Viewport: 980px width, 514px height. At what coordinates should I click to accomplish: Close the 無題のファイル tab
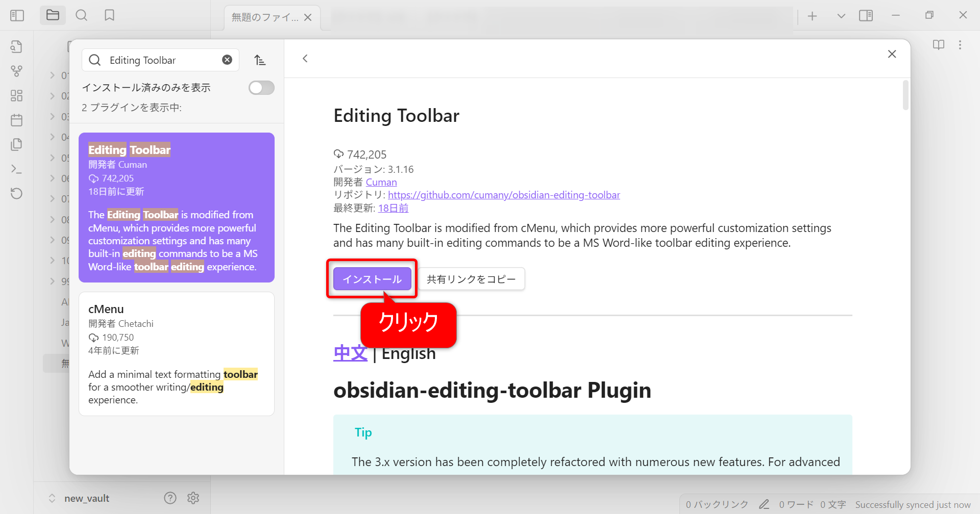(308, 17)
